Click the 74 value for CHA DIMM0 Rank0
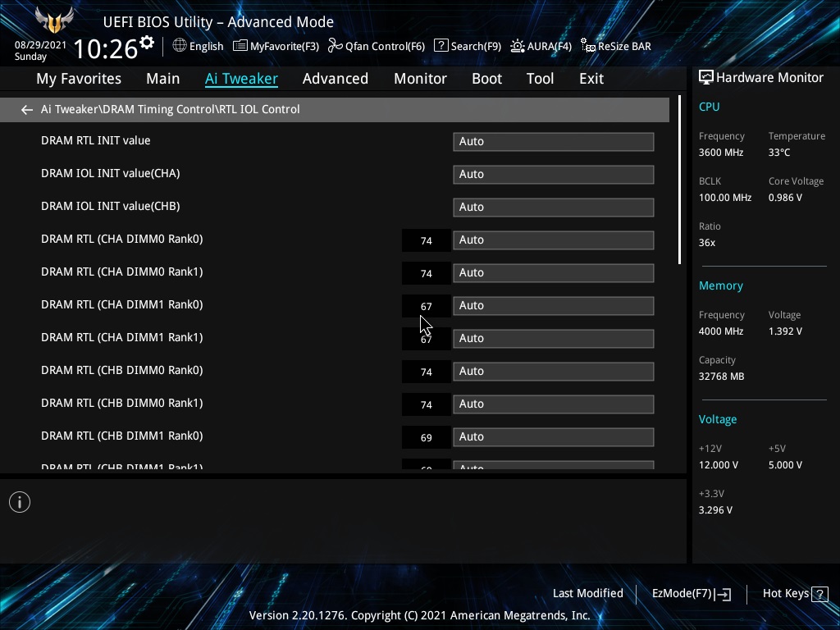Viewport: 840px width, 630px height. pos(427,241)
